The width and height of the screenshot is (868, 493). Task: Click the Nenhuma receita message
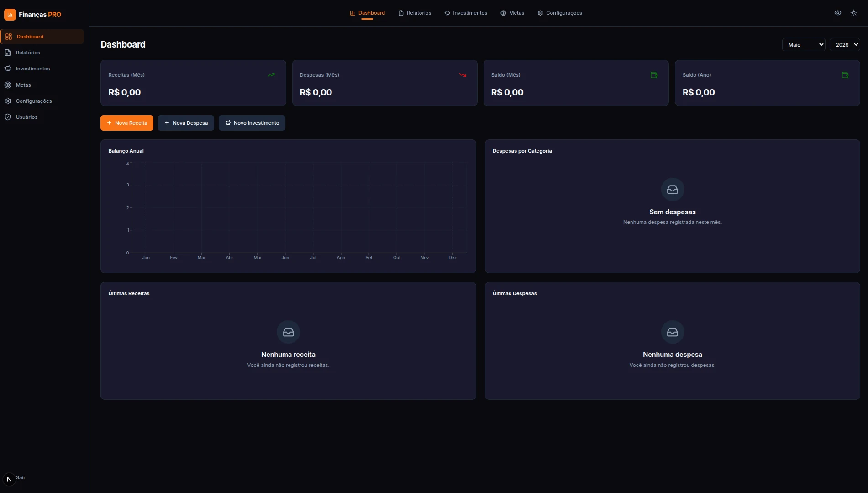288,355
